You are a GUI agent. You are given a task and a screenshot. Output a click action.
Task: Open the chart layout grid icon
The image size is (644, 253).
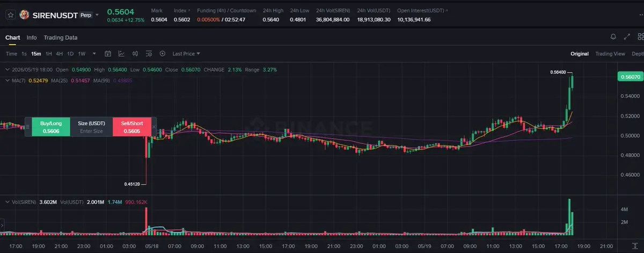tap(640, 37)
